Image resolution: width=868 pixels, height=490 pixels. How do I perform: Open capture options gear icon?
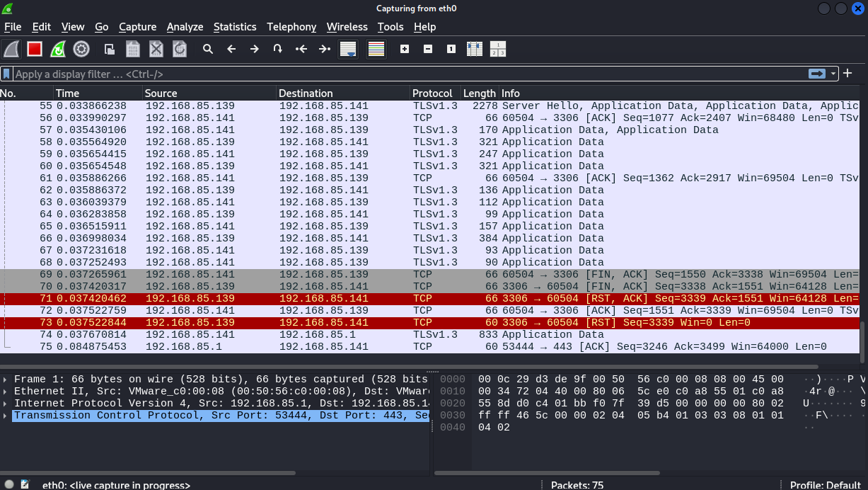81,49
